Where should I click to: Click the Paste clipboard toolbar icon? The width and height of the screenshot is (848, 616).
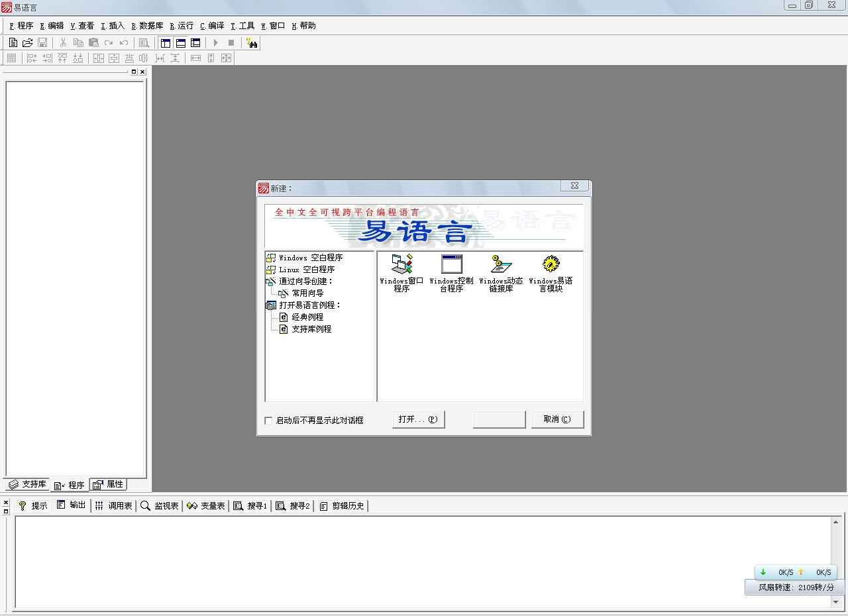(x=93, y=42)
